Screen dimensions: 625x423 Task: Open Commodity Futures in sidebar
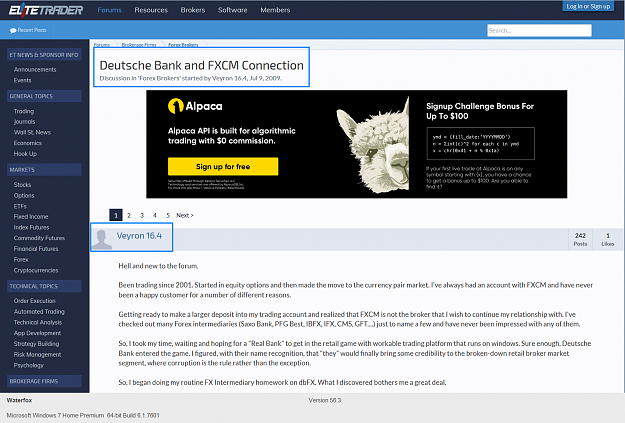click(x=39, y=238)
